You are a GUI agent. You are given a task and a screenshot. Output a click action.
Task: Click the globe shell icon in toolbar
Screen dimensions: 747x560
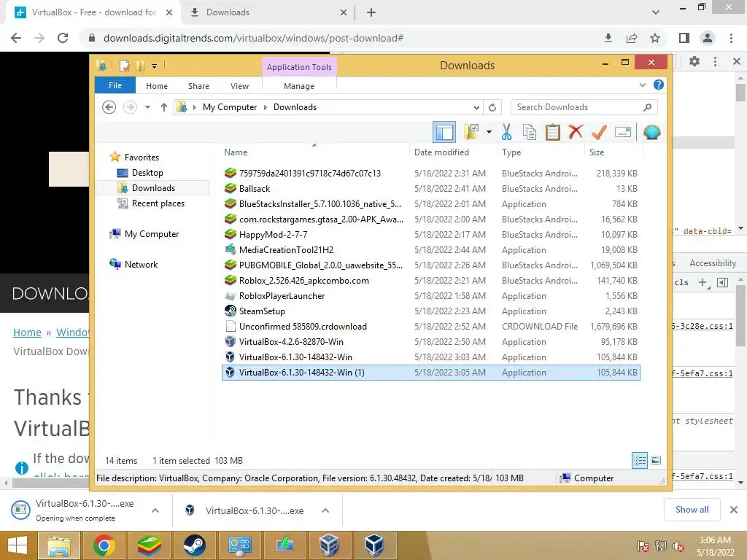tap(651, 132)
